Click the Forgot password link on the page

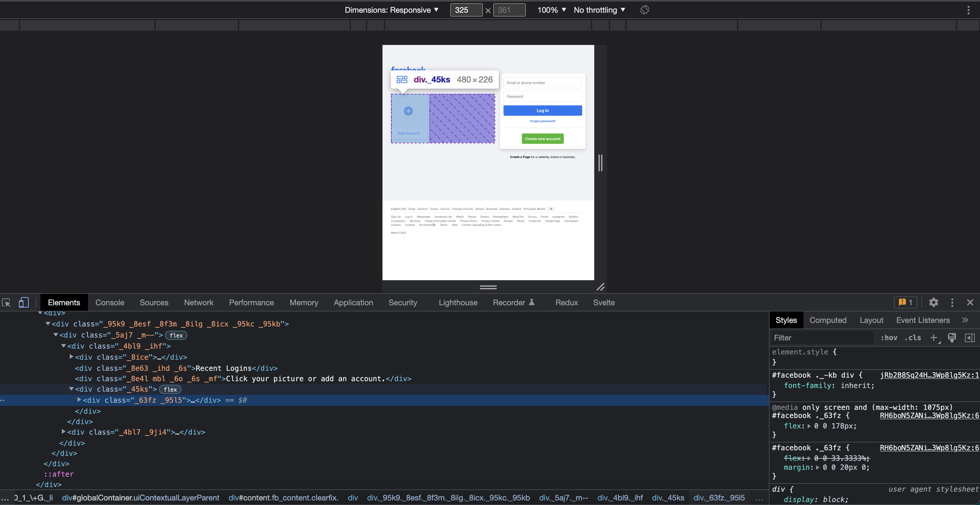coord(542,121)
